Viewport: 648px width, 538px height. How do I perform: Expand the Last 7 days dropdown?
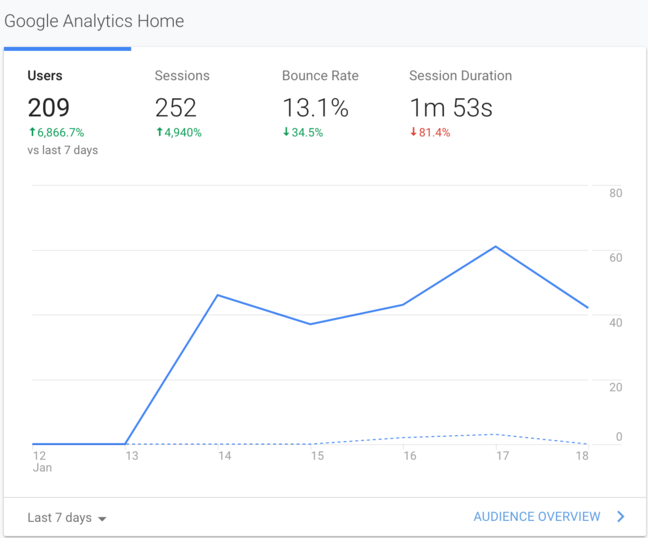tap(60, 517)
